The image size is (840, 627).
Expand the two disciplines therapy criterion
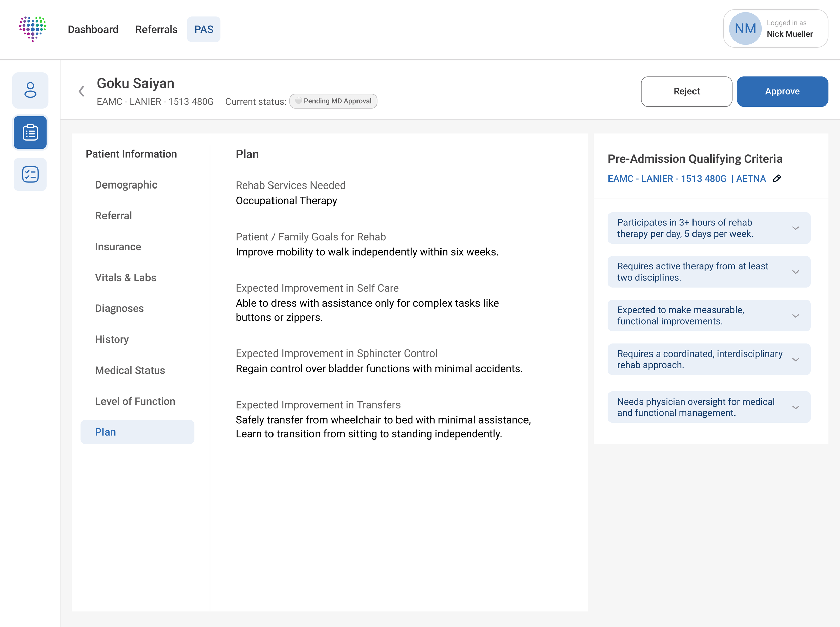[795, 272]
